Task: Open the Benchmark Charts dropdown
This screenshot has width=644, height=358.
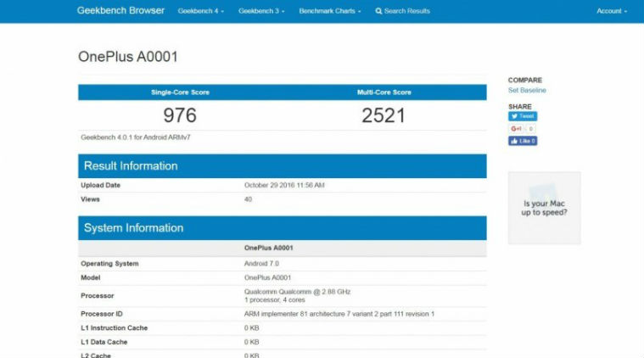Action: coord(329,11)
